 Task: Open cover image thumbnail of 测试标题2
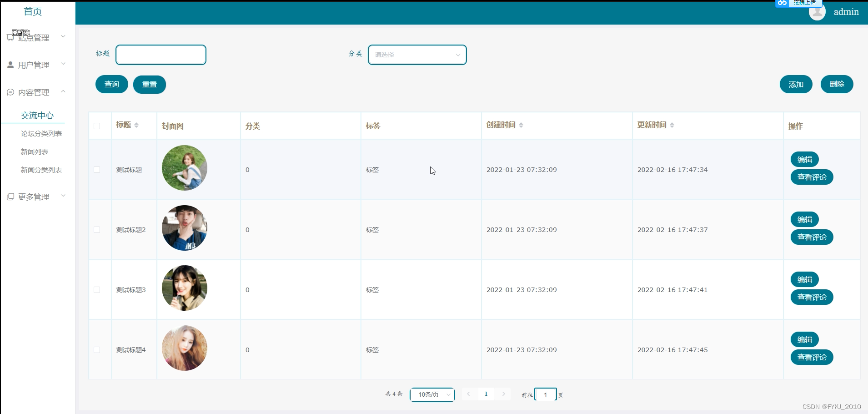[185, 228]
